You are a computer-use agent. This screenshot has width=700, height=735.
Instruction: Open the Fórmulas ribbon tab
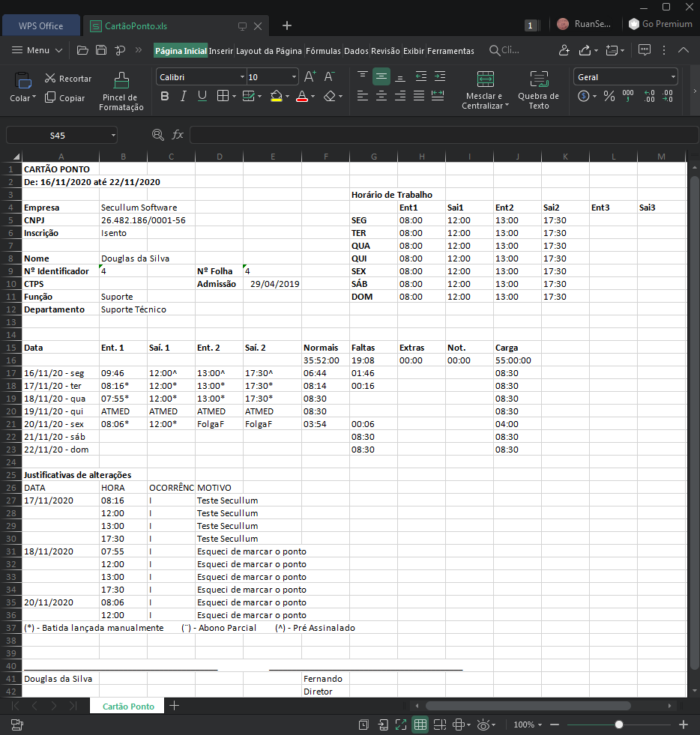tap(324, 51)
